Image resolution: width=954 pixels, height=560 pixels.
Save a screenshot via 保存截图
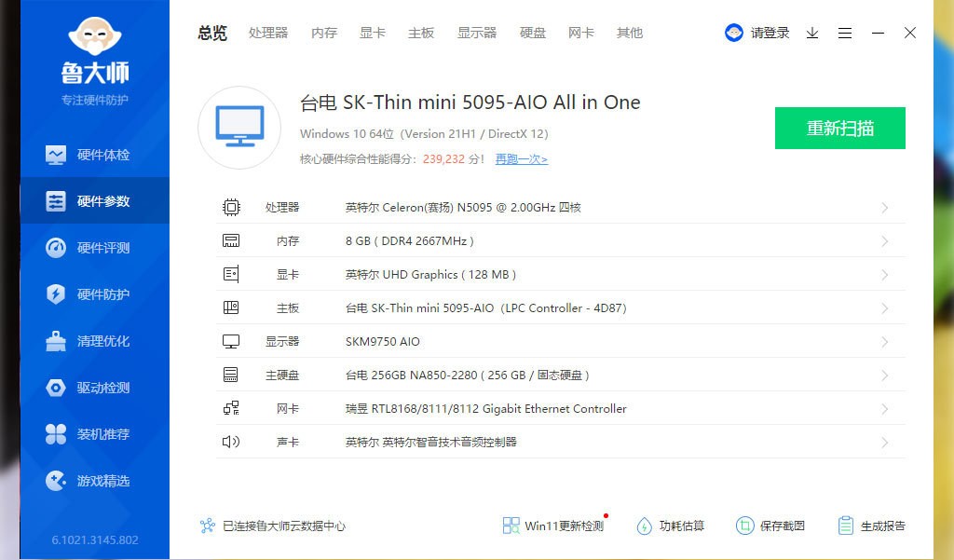tap(771, 525)
